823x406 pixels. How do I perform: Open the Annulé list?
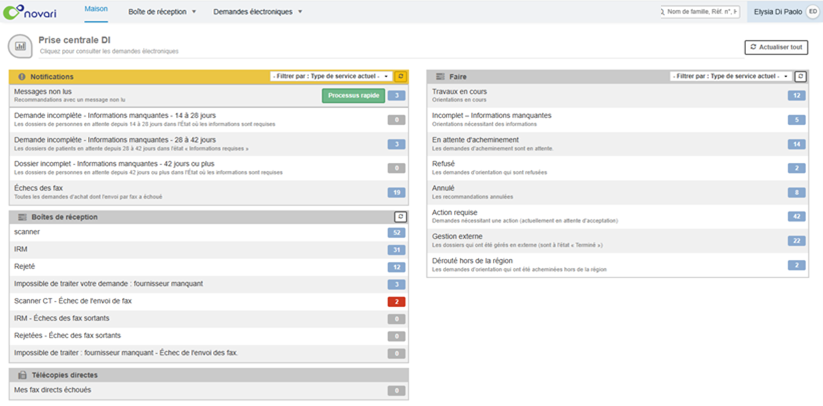pyautogui.click(x=618, y=192)
